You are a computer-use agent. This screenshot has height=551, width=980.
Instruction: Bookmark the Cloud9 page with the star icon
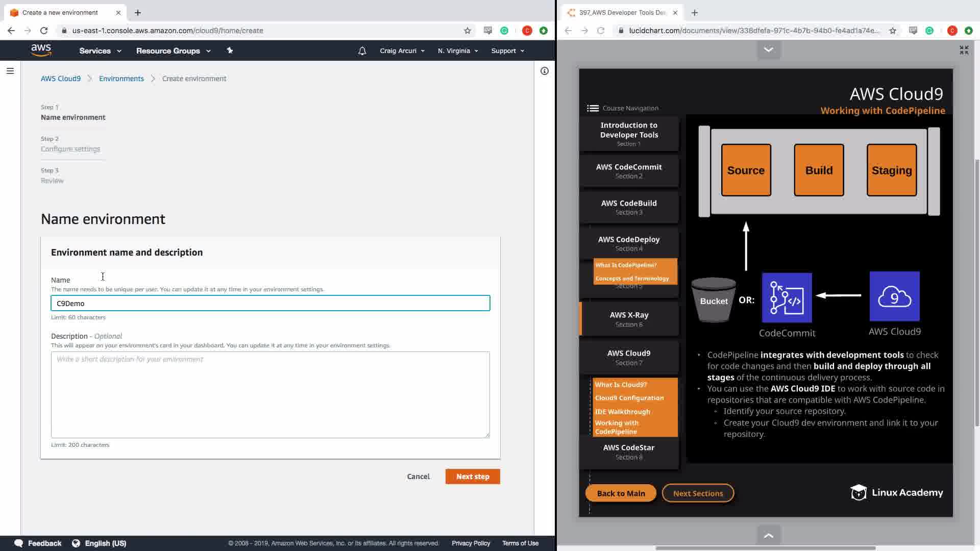[x=467, y=31]
